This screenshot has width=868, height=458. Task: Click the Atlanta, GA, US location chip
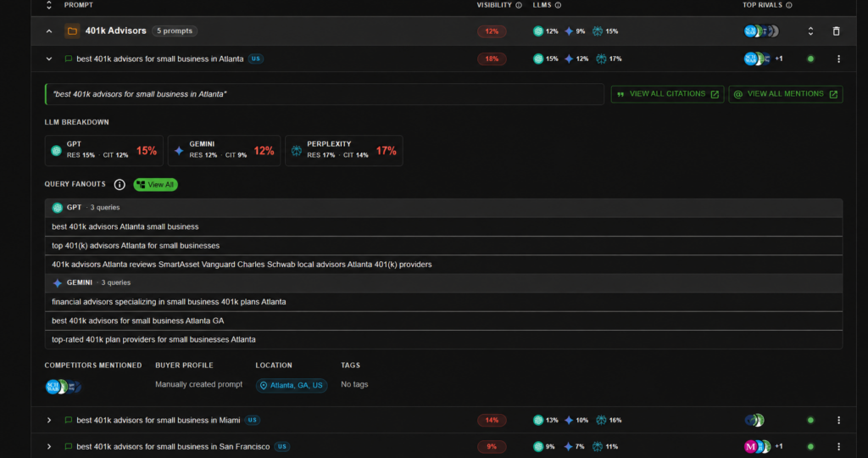pyautogui.click(x=292, y=385)
